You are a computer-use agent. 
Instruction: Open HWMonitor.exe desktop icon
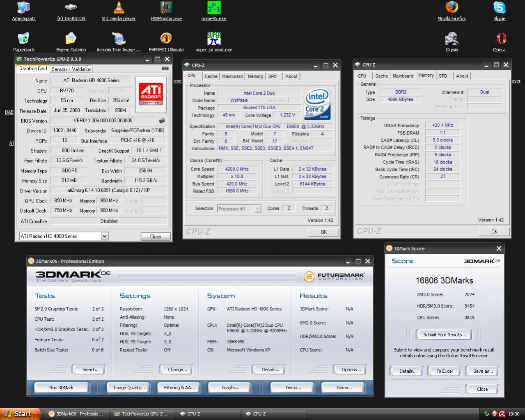point(166,11)
